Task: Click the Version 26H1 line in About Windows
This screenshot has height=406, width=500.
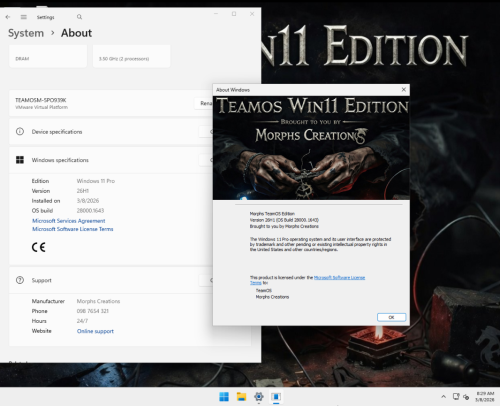Action: (284, 220)
